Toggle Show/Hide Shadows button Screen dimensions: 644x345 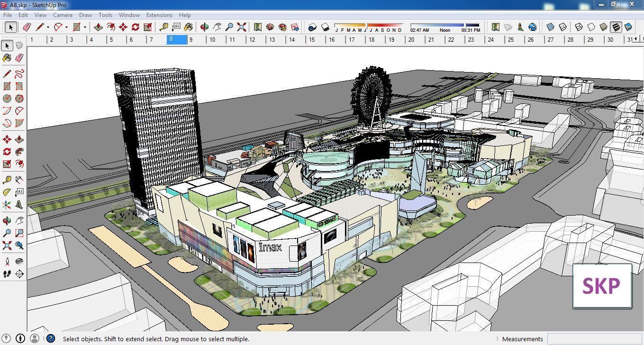pos(325,27)
